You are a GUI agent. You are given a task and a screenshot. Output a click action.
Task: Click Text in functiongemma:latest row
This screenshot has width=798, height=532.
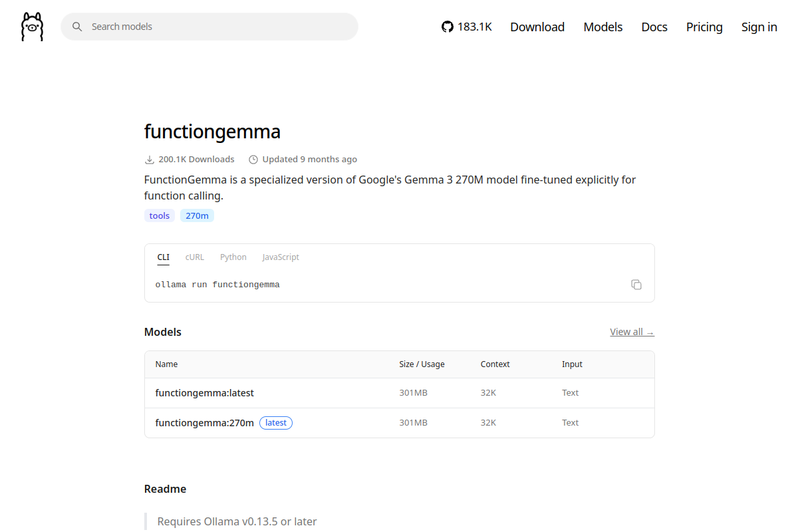click(570, 393)
